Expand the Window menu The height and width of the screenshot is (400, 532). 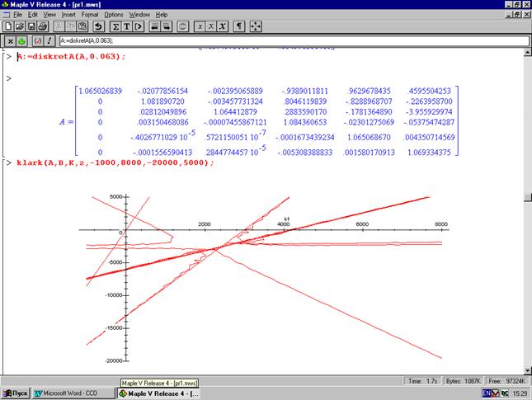pos(140,15)
